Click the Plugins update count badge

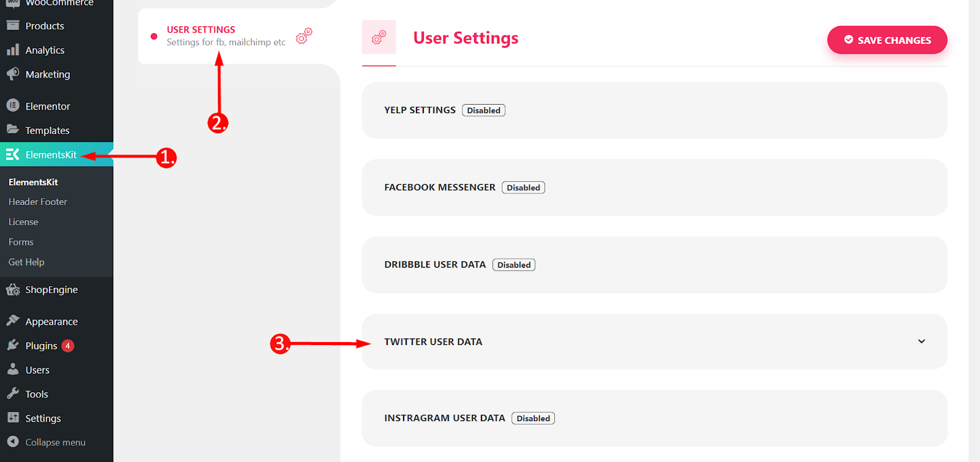pyautogui.click(x=68, y=346)
